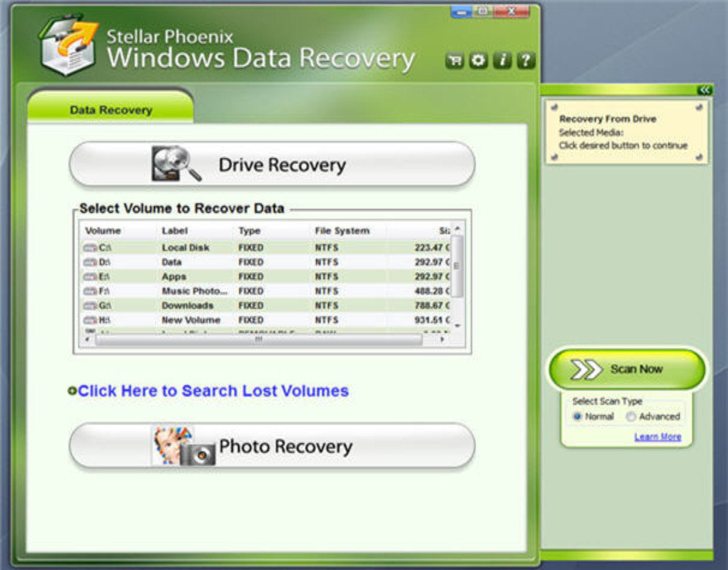The width and height of the screenshot is (728, 570).
Task: Collapse the side panel with double chevron
Action: [704, 90]
